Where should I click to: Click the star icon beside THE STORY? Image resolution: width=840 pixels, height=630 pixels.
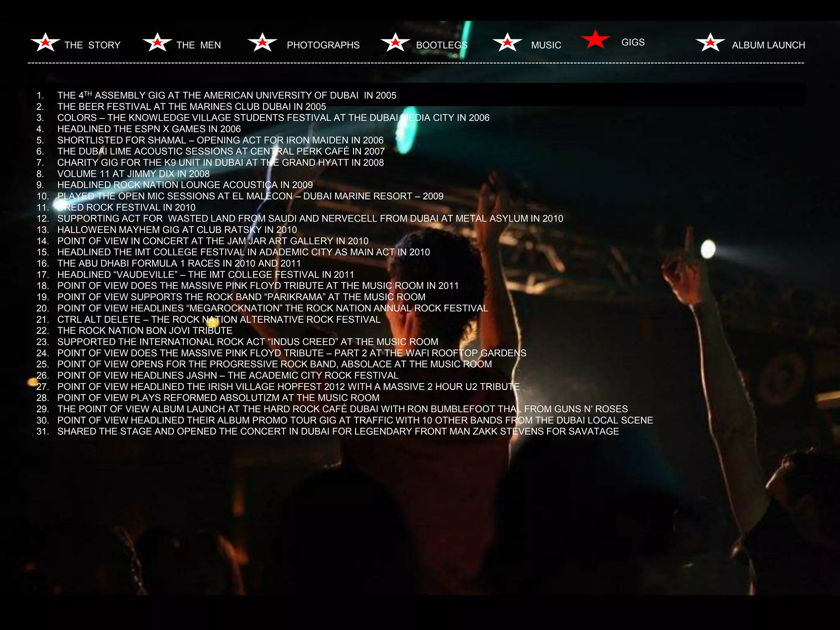click(x=46, y=42)
